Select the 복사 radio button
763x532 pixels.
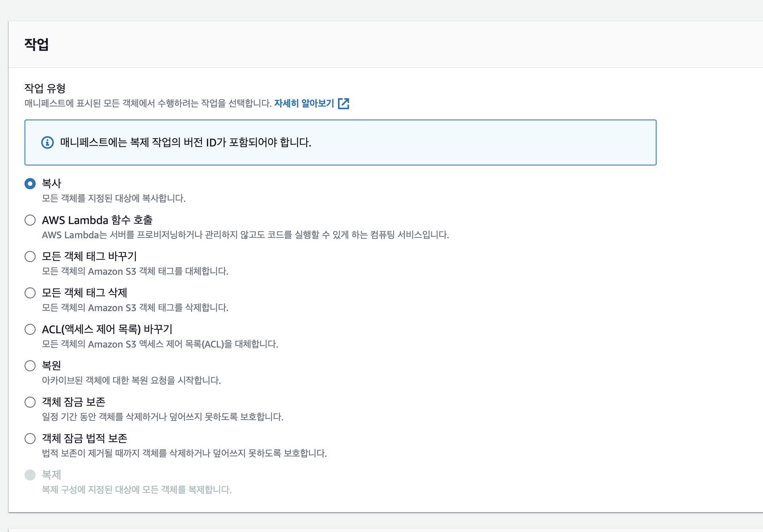click(x=30, y=184)
